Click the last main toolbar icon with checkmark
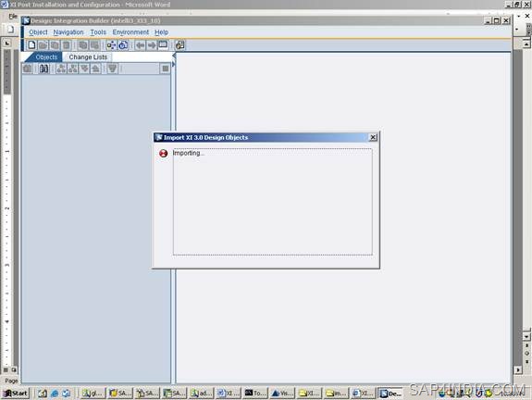 [179, 44]
